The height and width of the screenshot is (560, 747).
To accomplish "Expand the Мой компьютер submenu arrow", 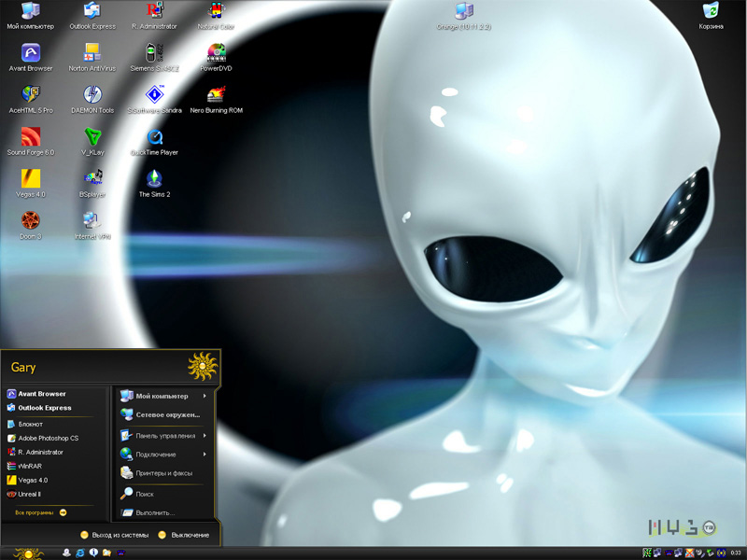I will click(204, 396).
